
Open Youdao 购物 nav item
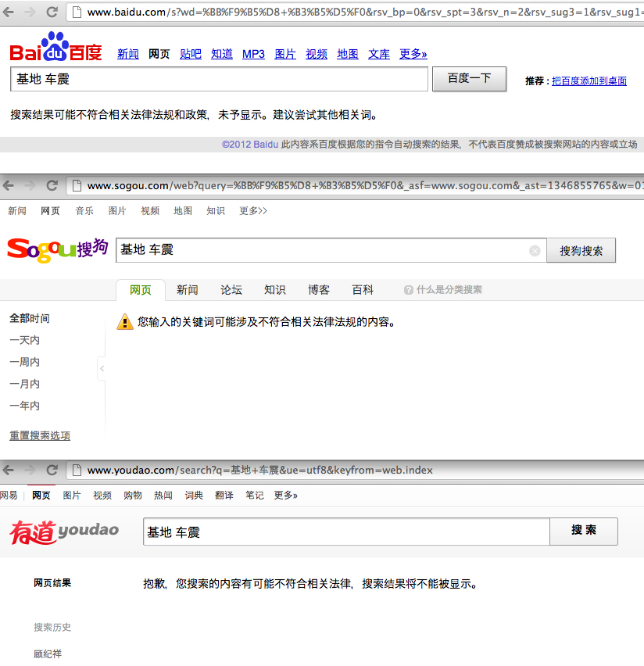click(133, 496)
